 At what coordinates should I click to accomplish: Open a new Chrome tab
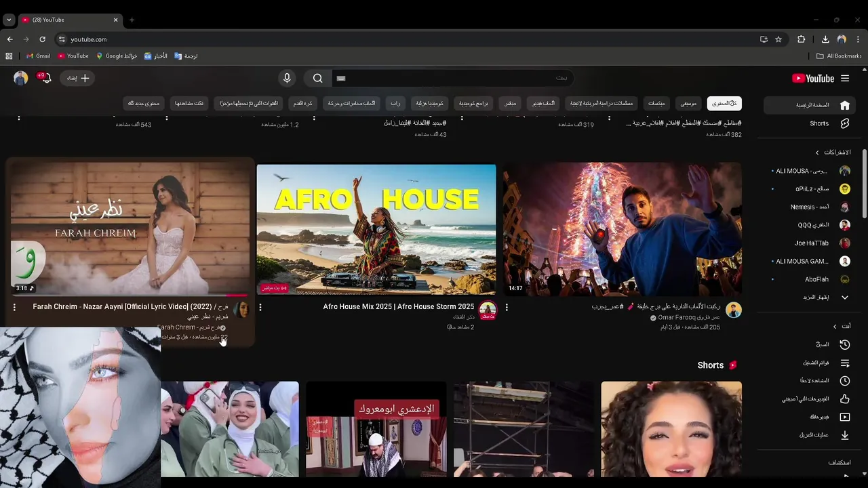click(132, 20)
